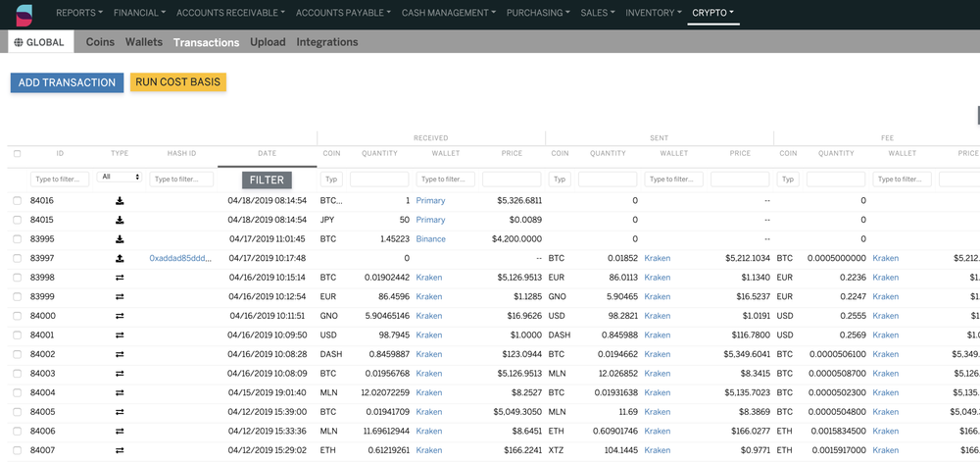Screen dimensions: 980x463
Task: Click the Received Coin filter input
Action: 331,179
